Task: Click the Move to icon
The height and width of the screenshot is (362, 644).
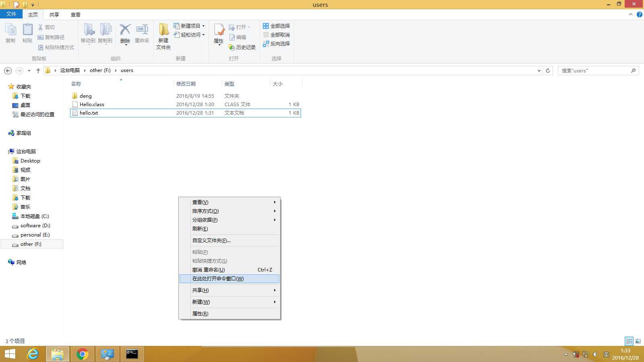Action: coord(88,33)
